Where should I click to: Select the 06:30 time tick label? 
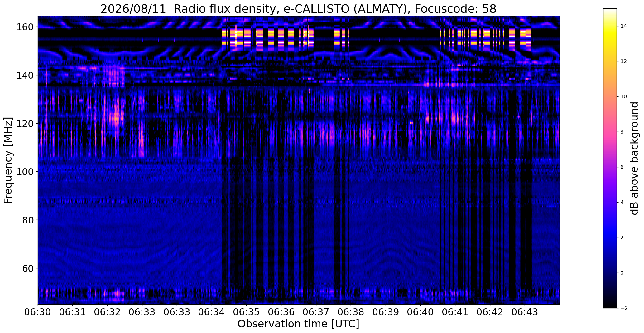38,312
